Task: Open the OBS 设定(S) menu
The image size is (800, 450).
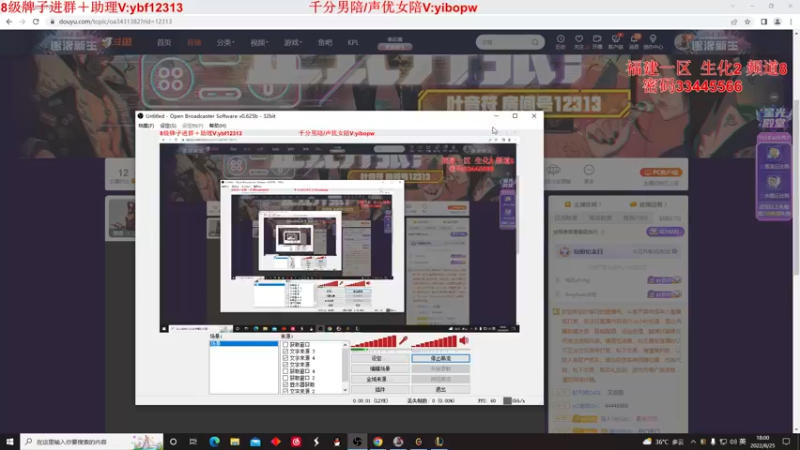Action: [x=168, y=126]
